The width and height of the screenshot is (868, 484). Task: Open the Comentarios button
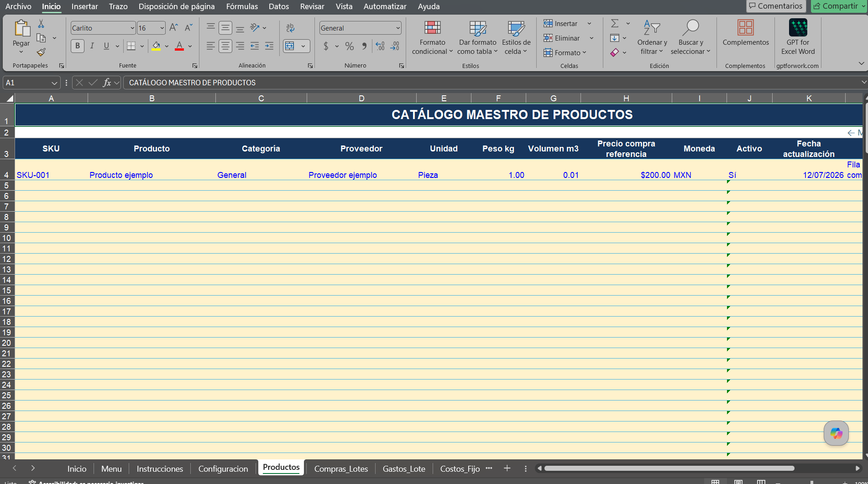pos(775,6)
